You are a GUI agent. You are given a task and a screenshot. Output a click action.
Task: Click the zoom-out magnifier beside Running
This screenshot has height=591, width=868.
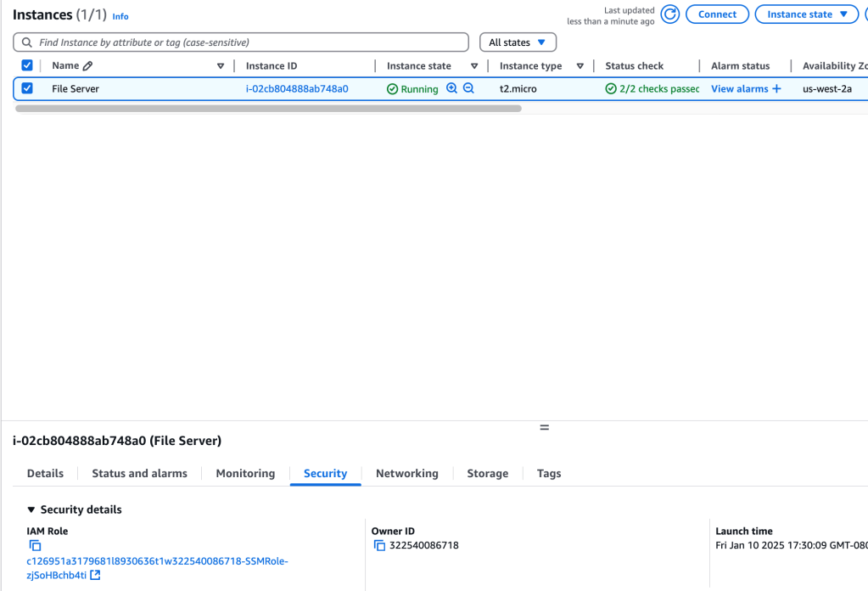coord(468,88)
